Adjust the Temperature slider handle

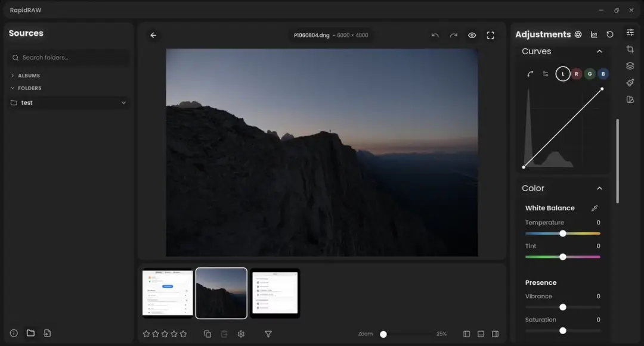(x=563, y=233)
